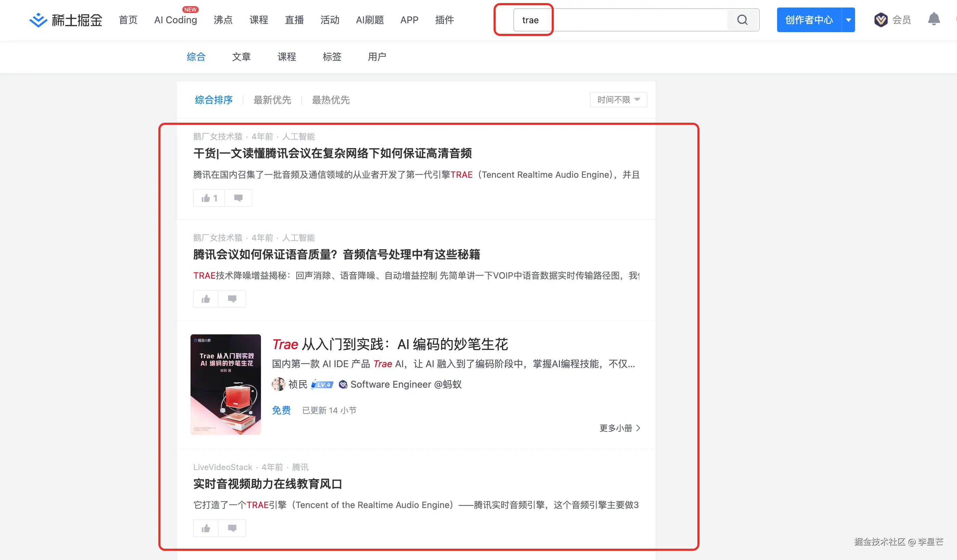Open the AI Coding menu item

[x=175, y=20]
